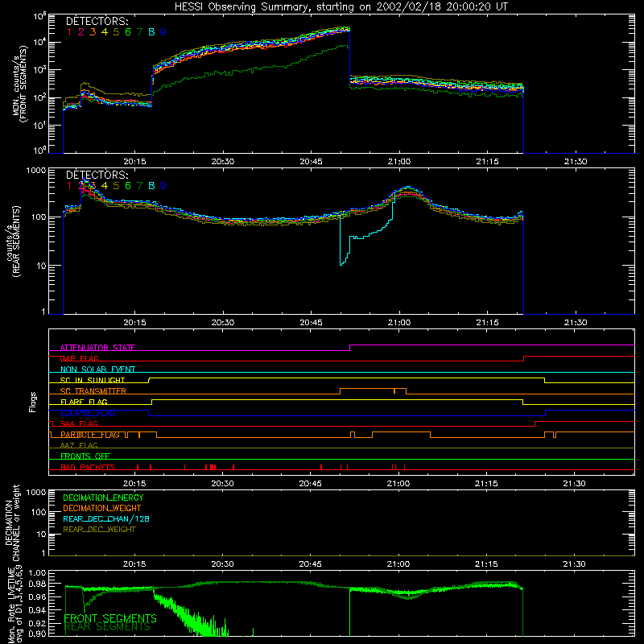Click the ECLIPSE_FLAG label
This screenshot has width=644, height=644.
pos(88,413)
